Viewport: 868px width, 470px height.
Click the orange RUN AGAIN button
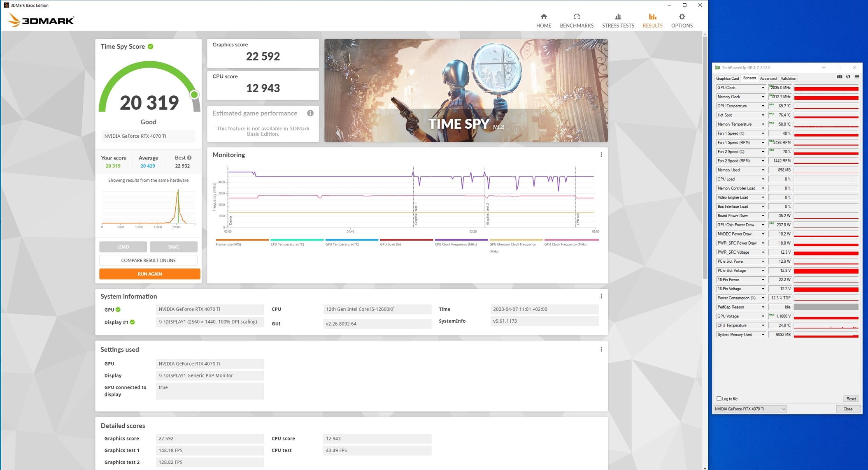149,274
